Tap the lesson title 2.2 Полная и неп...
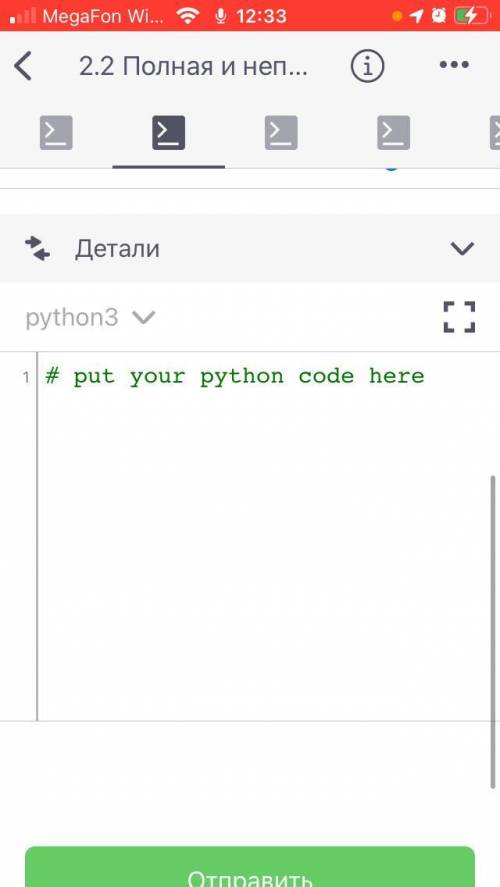This screenshot has width=500, height=887. click(193, 66)
